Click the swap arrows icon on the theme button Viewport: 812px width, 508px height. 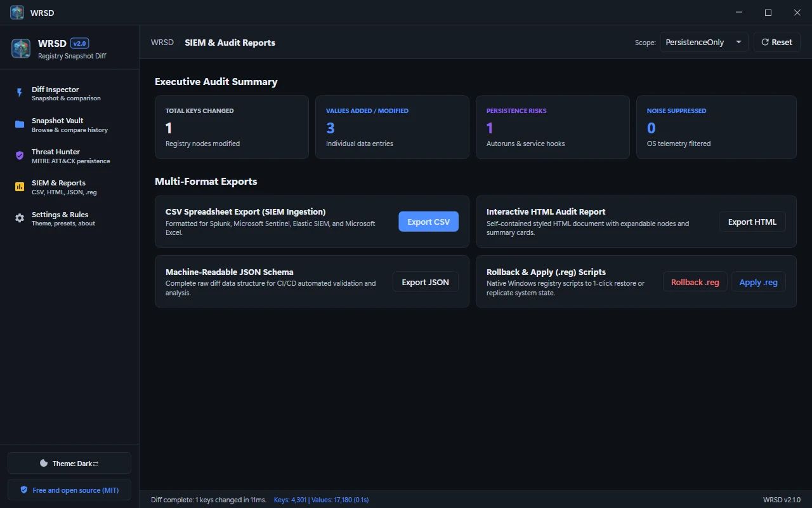pyautogui.click(x=96, y=464)
